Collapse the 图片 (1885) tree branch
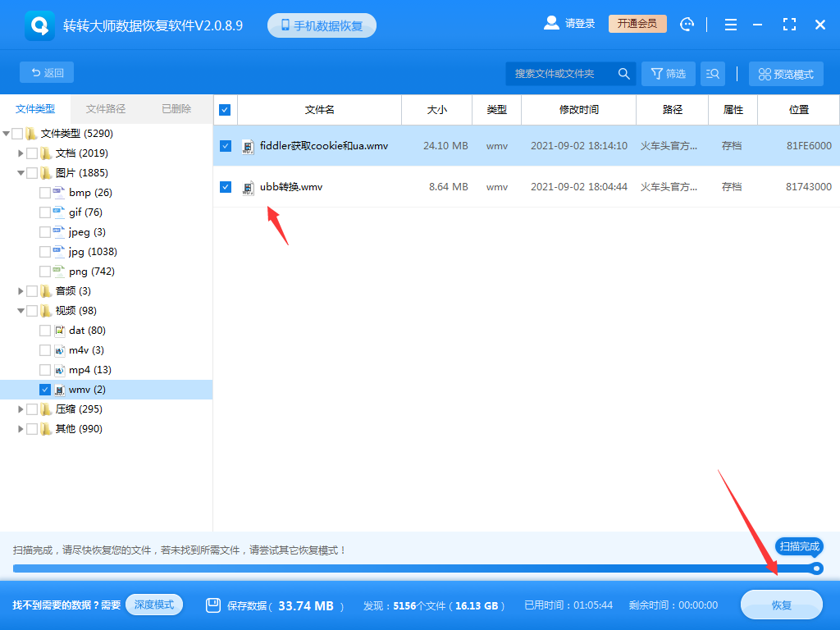 [x=20, y=172]
